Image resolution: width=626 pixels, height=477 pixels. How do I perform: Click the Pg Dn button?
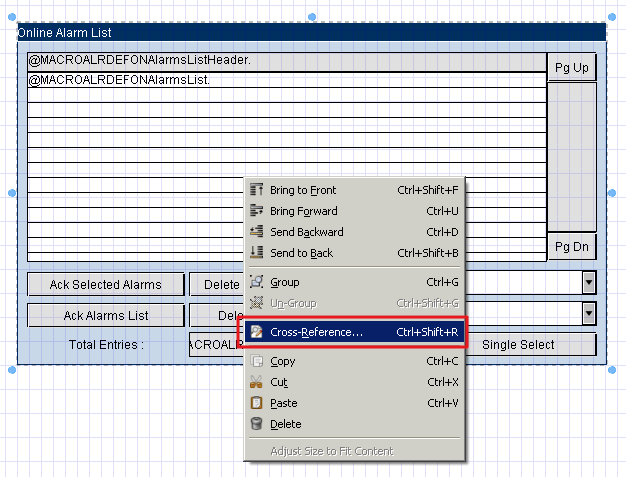(572, 247)
